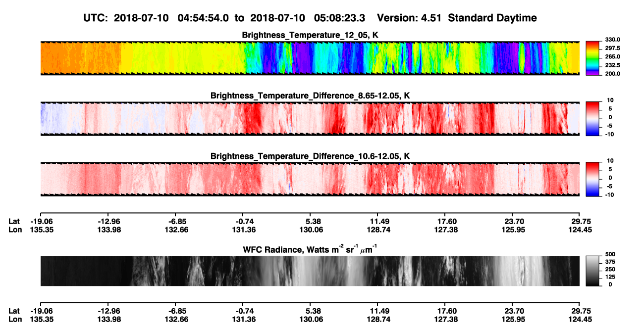Click the 375 label on WFC colorbar
Image resolution: width=644 pixels, height=330 pixels.
610,262
